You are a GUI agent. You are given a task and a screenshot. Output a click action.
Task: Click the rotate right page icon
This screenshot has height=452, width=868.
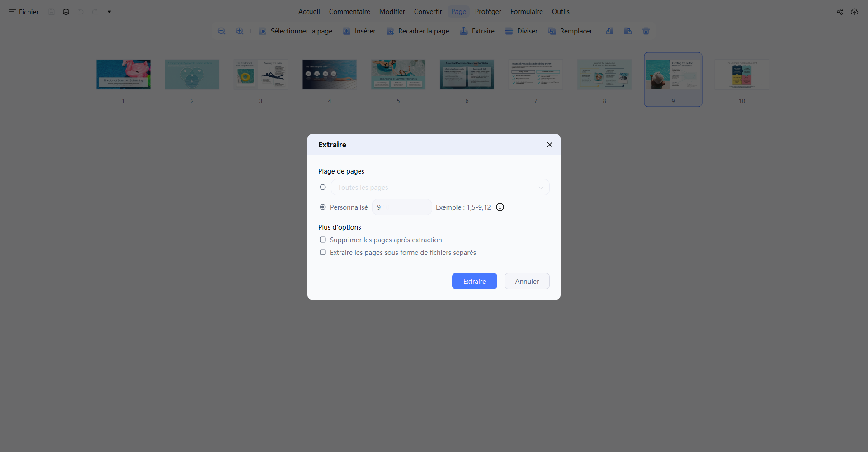628,31
